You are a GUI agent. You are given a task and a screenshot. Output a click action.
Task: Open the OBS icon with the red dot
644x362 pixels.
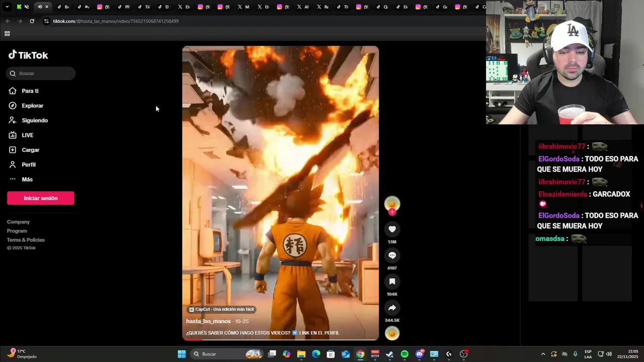click(x=464, y=354)
